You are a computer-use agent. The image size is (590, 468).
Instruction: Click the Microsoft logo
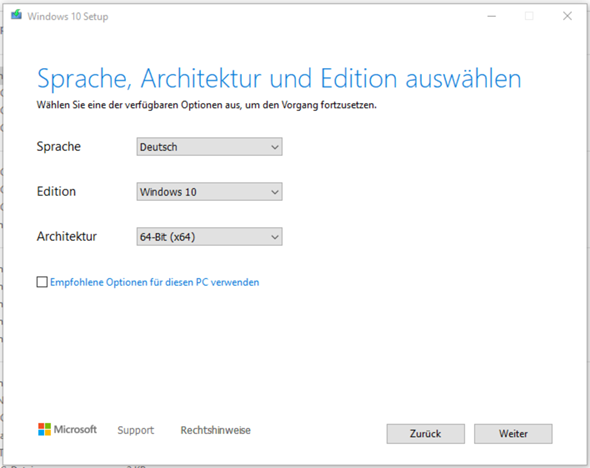pos(67,429)
